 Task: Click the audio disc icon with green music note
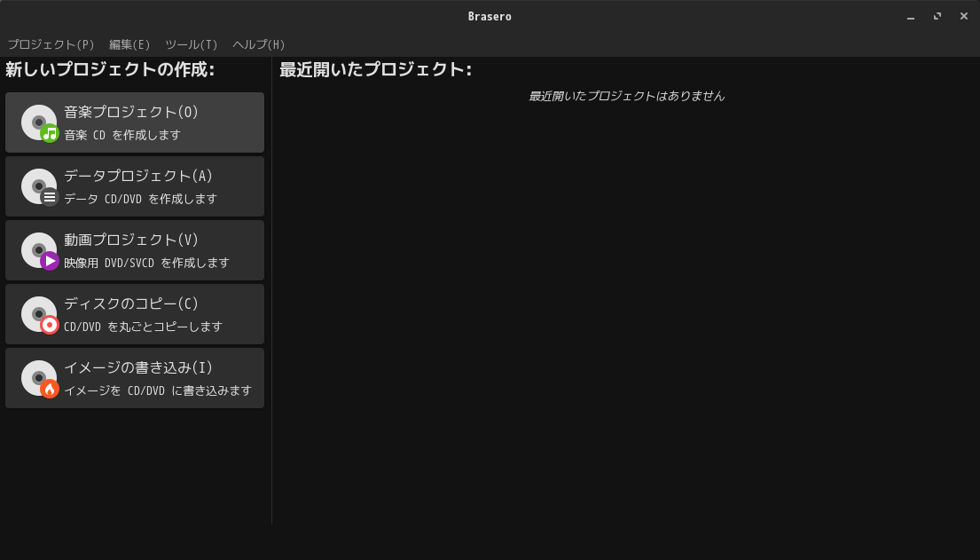coord(40,123)
